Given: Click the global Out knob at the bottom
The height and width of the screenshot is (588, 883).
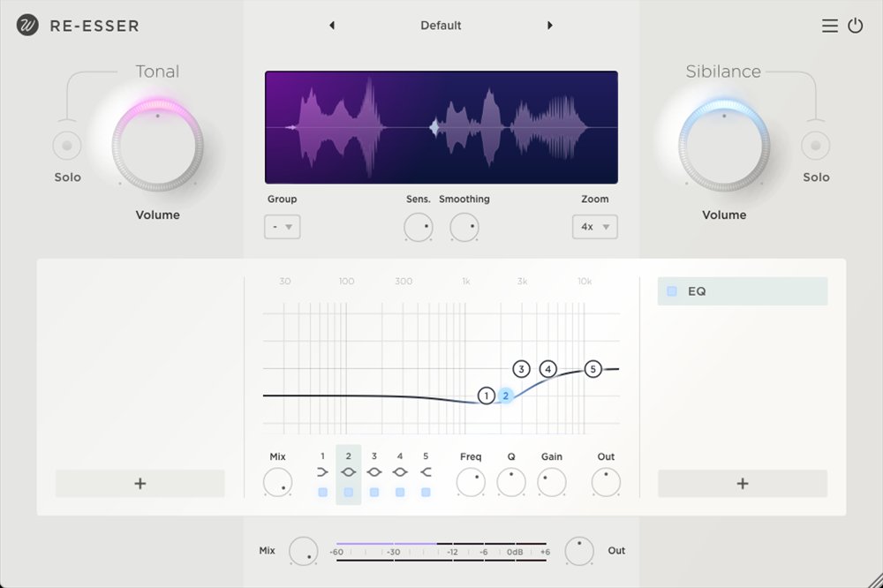Looking at the screenshot, I should (x=579, y=551).
